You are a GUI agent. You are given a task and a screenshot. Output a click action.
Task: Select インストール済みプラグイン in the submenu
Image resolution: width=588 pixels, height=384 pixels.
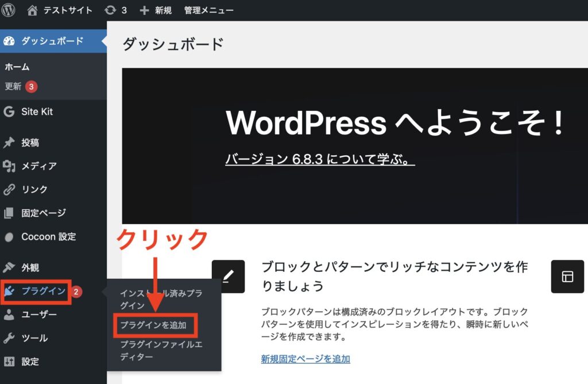(x=161, y=299)
